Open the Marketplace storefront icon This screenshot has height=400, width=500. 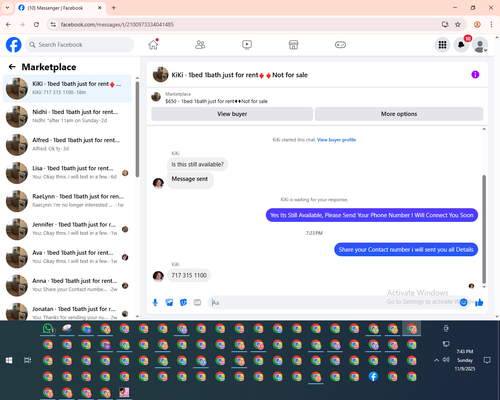click(x=293, y=45)
